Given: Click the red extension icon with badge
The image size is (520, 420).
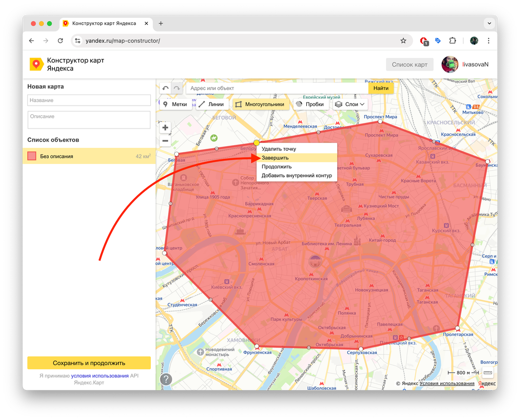Looking at the screenshot, I should (424, 41).
